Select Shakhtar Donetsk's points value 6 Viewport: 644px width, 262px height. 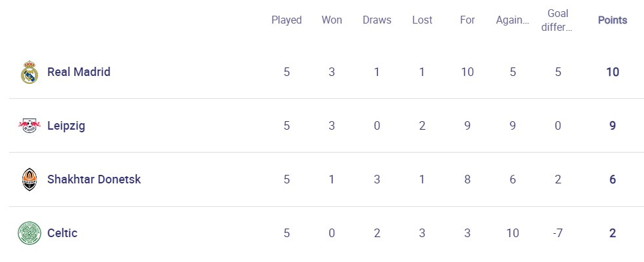pos(613,179)
